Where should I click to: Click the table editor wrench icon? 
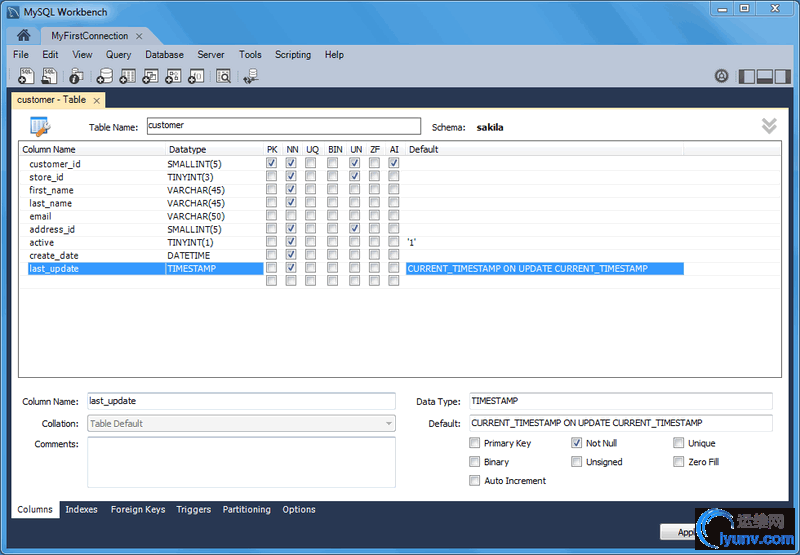click(x=40, y=126)
